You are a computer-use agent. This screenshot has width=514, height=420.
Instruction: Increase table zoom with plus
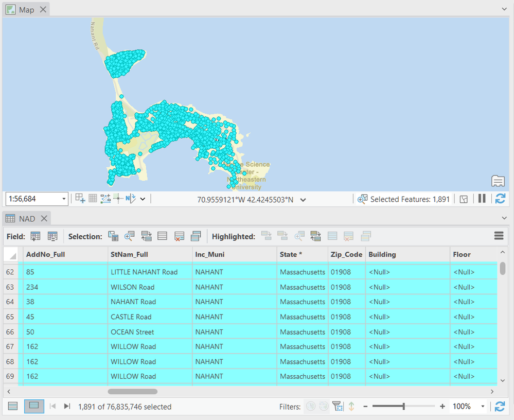[x=442, y=407]
